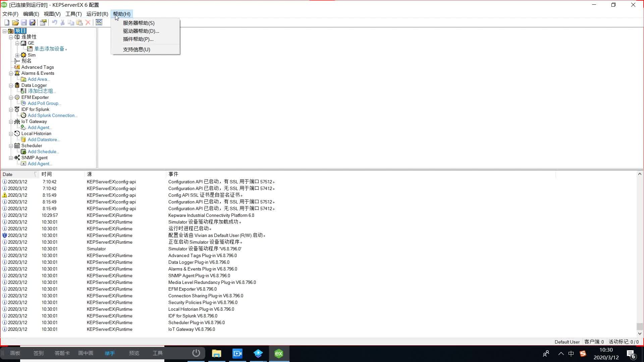Click the event log scroll-up arrow
Screen dimensions: 644x362
tap(640, 174)
